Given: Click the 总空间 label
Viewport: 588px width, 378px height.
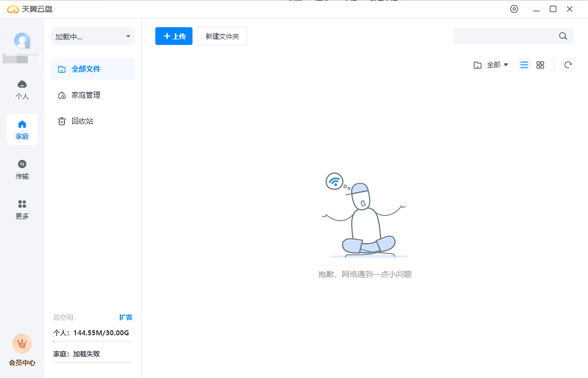Looking at the screenshot, I should [64, 317].
